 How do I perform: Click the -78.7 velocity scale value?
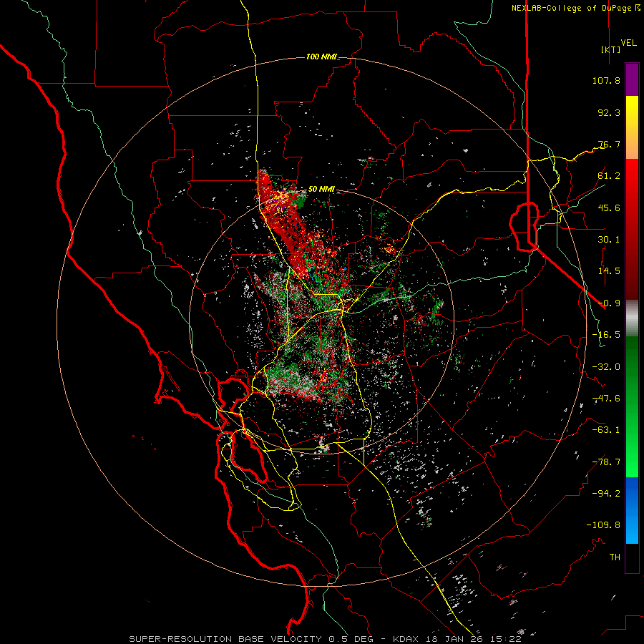click(x=606, y=462)
